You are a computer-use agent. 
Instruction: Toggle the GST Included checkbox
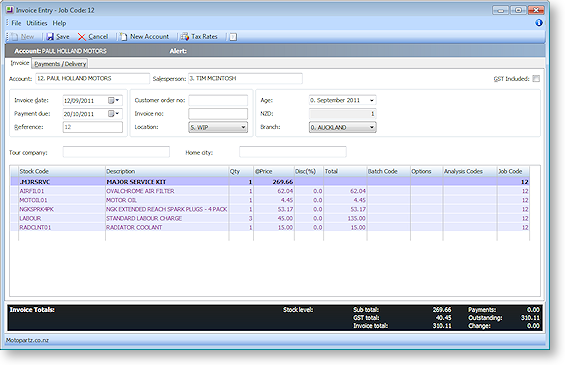click(536, 79)
